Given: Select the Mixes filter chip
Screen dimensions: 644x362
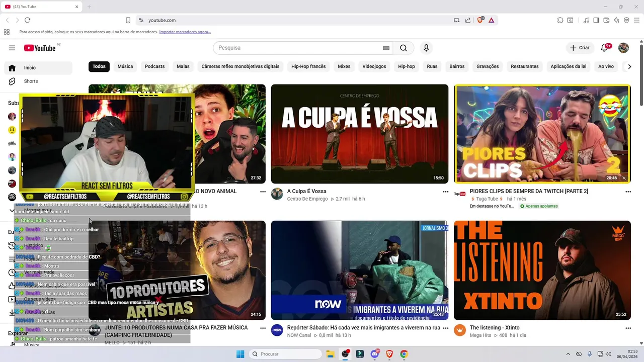Looking at the screenshot, I should [x=344, y=66].
